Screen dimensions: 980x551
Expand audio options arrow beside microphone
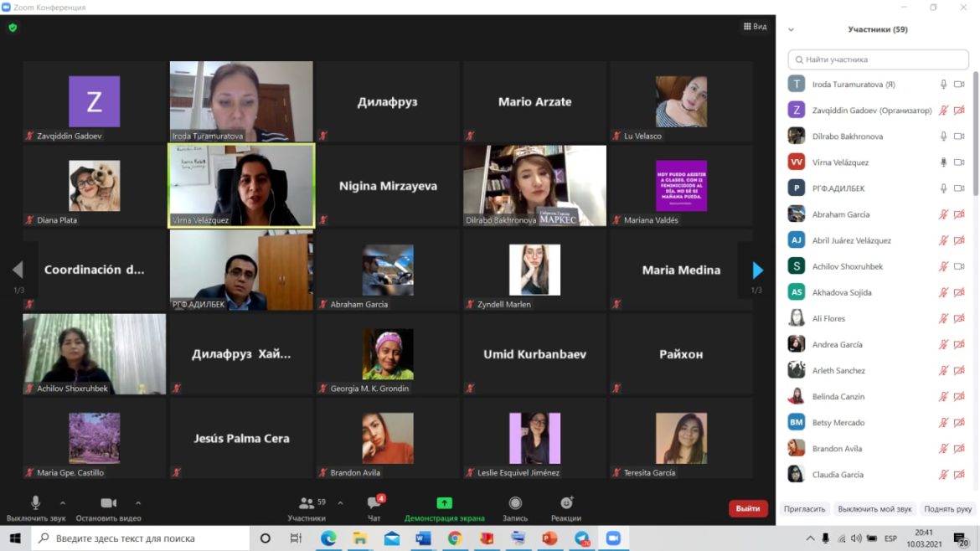pyautogui.click(x=62, y=503)
